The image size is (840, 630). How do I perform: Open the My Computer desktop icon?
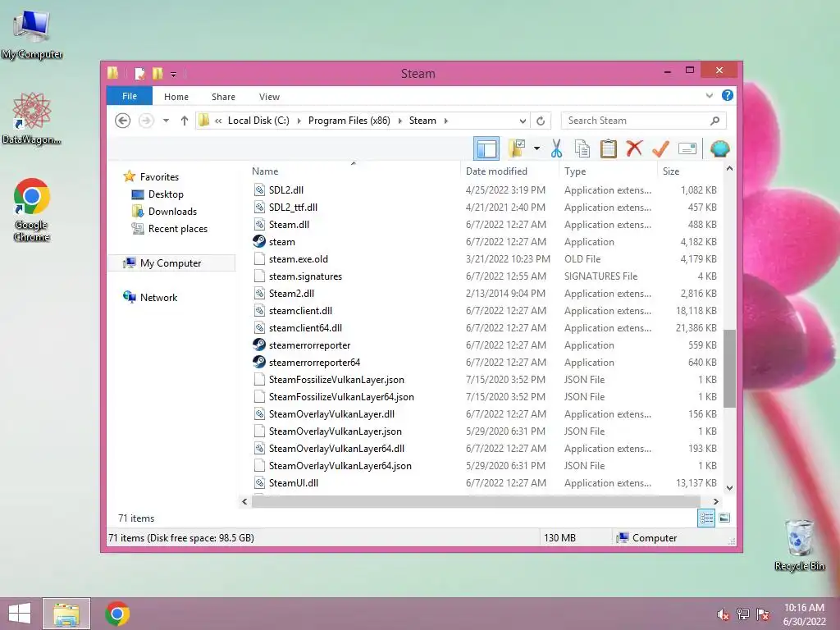click(x=32, y=34)
